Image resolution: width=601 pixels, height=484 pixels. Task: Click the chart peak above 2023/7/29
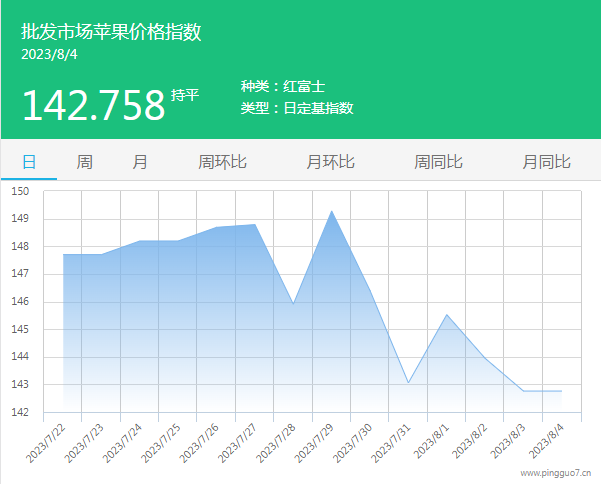[x=331, y=211]
